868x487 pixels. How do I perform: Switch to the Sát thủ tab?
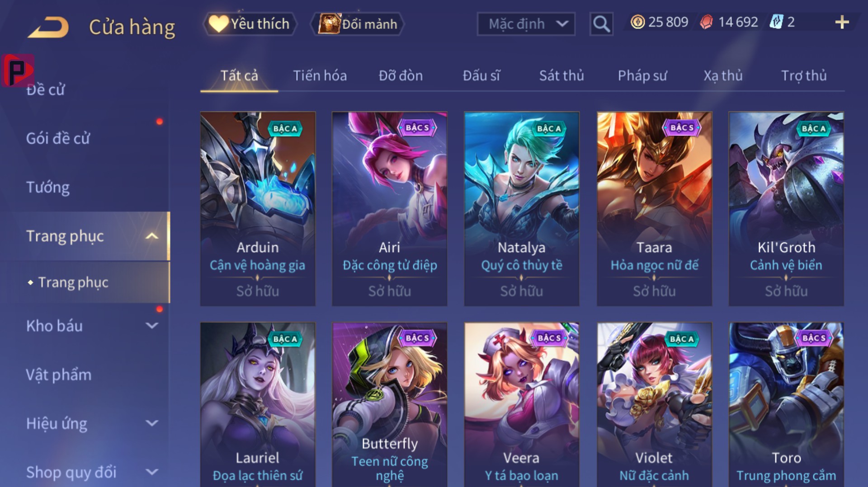(x=561, y=75)
